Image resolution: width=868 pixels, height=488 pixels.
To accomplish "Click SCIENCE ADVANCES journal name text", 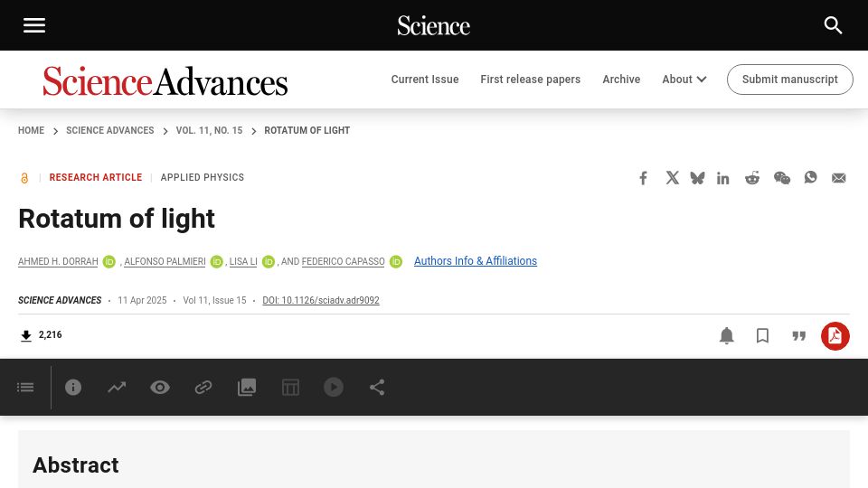I will point(60,300).
